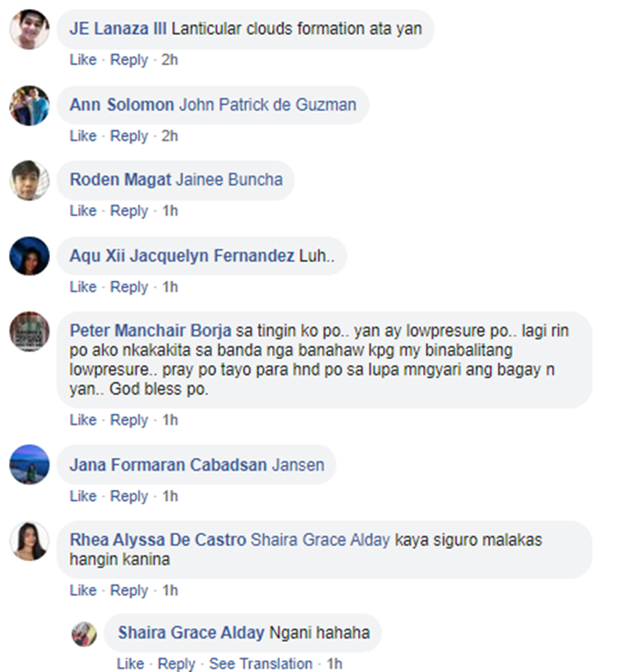
Task: Open Jana Formaran Cabadsan's profile avatar
Action: (29, 465)
